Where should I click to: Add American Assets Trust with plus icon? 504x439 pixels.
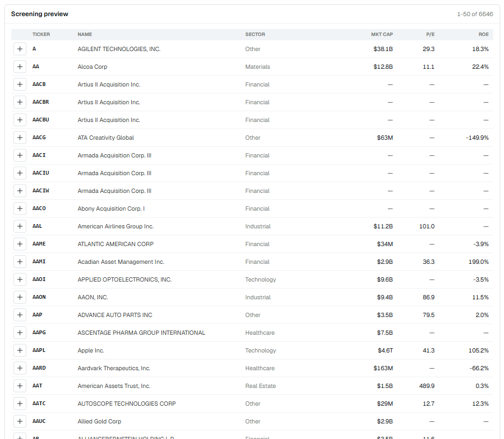coord(19,386)
